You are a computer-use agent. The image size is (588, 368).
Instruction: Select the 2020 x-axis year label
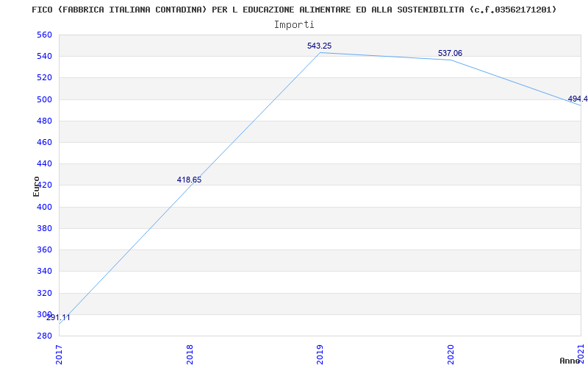coord(451,355)
